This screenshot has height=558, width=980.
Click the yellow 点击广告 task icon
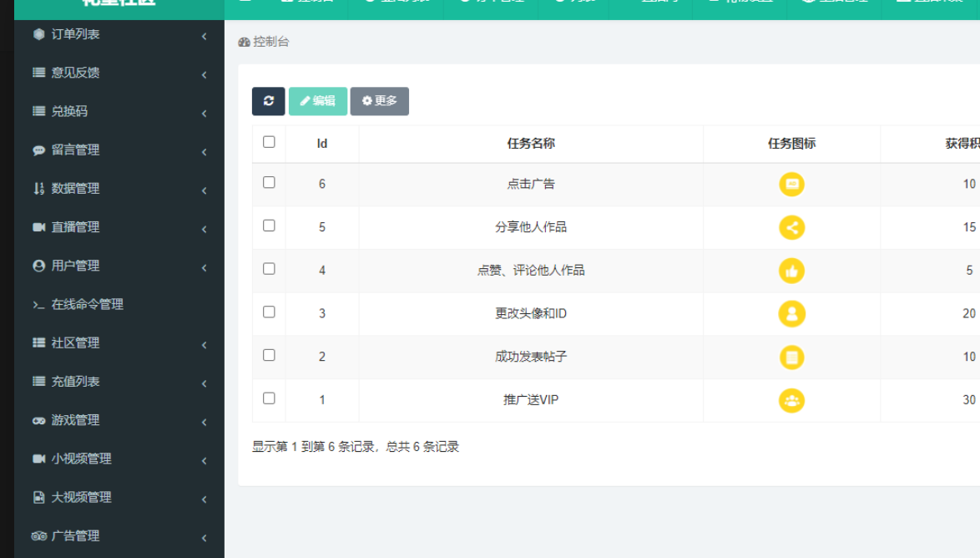pos(791,184)
